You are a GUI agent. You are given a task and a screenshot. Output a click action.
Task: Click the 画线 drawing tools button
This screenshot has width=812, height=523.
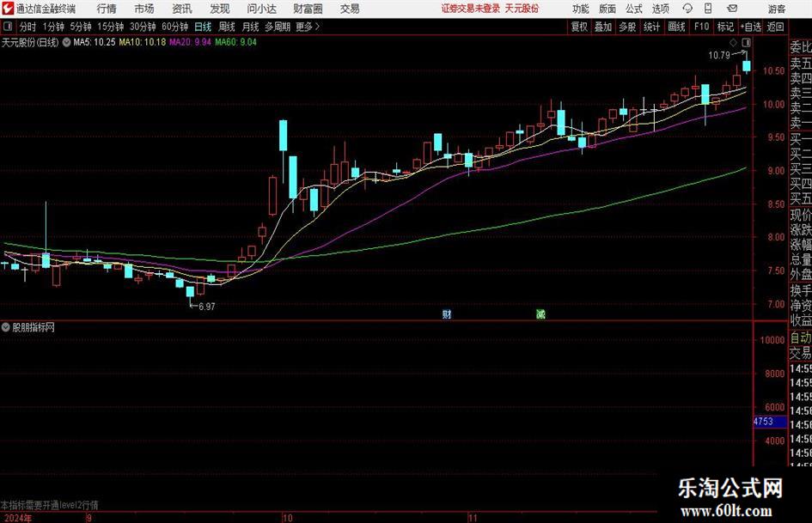[x=676, y=27]
